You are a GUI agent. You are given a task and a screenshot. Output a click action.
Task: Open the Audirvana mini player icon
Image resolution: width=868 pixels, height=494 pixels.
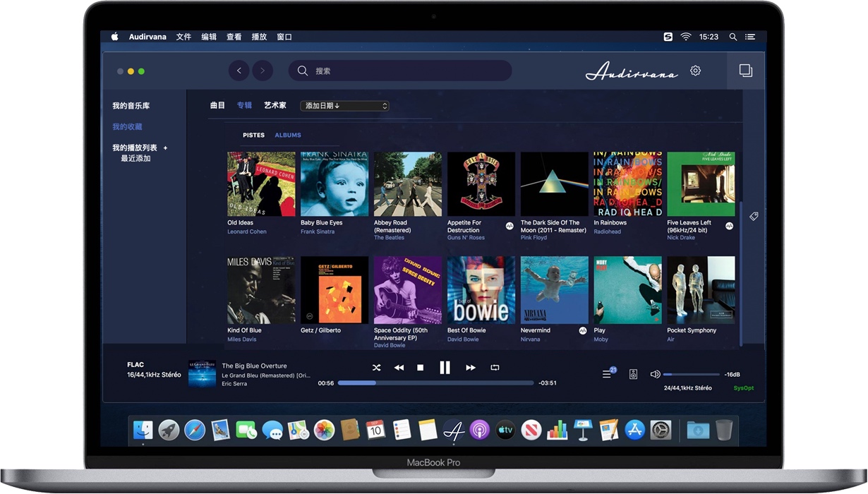tap(746, 71)
